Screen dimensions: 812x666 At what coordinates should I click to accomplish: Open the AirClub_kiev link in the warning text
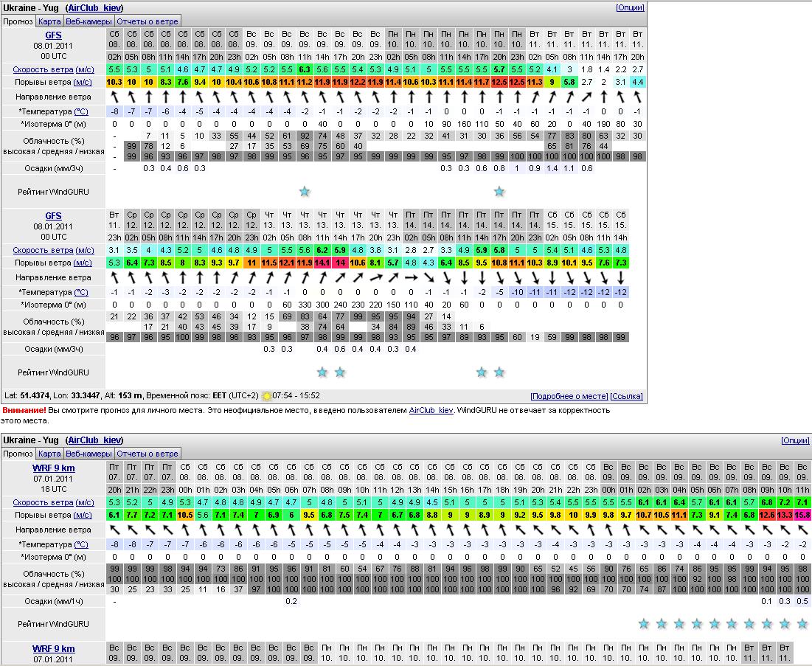pos(431,410)
